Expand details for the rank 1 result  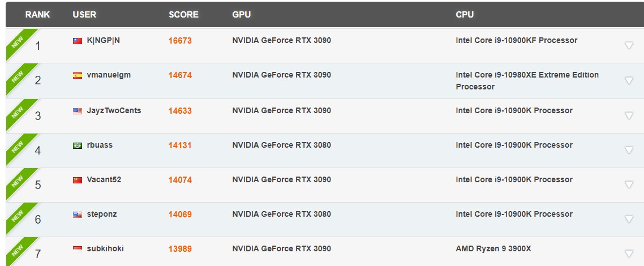coord(629,46)
